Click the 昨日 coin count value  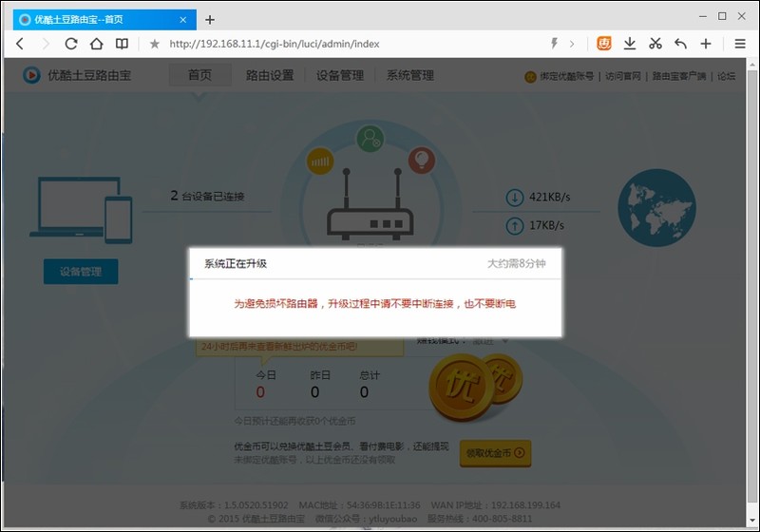click(x=315, y=392)
